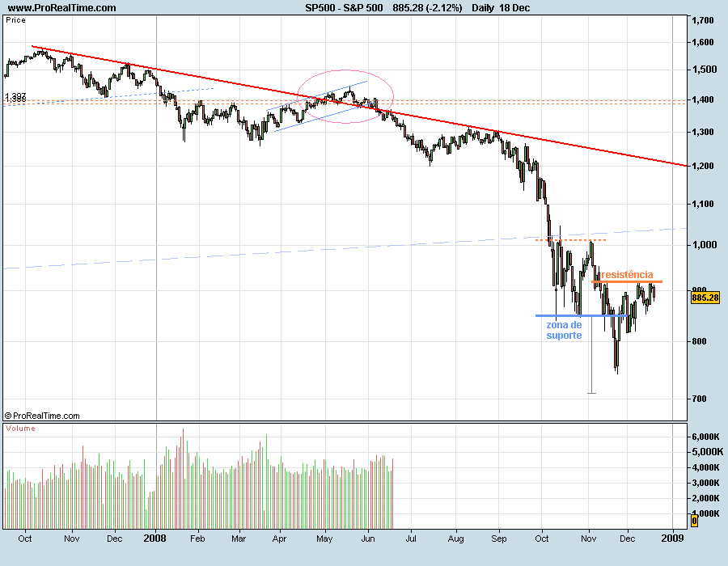This screenshot has width=728, height=566.
Task: Click the Jul month label
Action: 410,539
